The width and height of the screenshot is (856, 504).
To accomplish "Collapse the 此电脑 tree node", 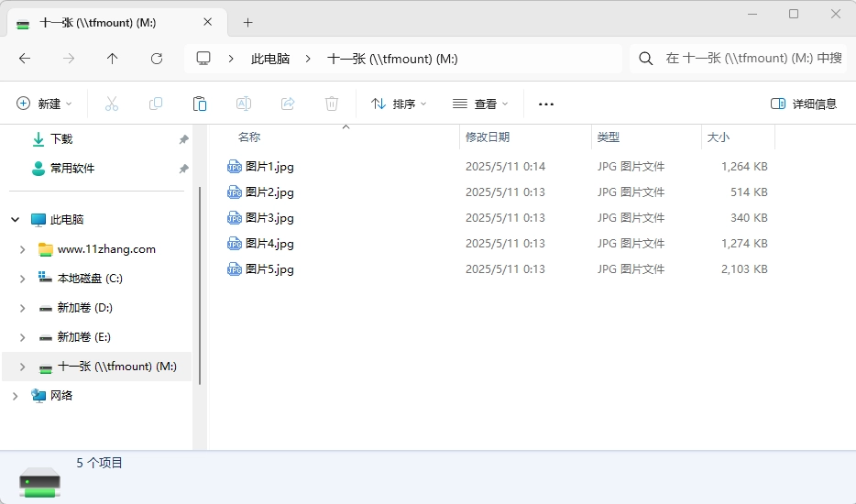I will pyautogui.click(x=16, y=220).
